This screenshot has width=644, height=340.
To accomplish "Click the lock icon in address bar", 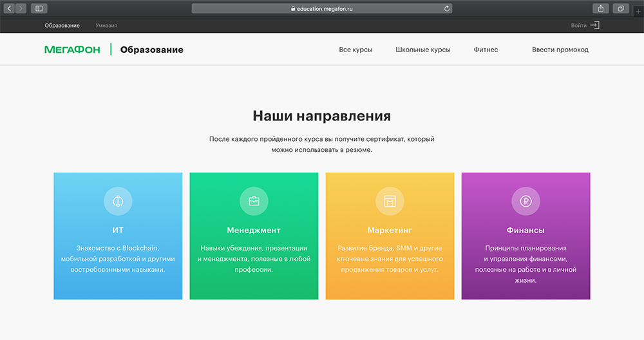I will [293, 8].
